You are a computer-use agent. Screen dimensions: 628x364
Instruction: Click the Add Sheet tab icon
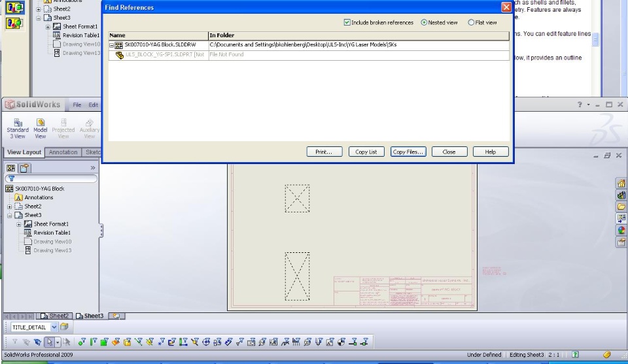116,316
